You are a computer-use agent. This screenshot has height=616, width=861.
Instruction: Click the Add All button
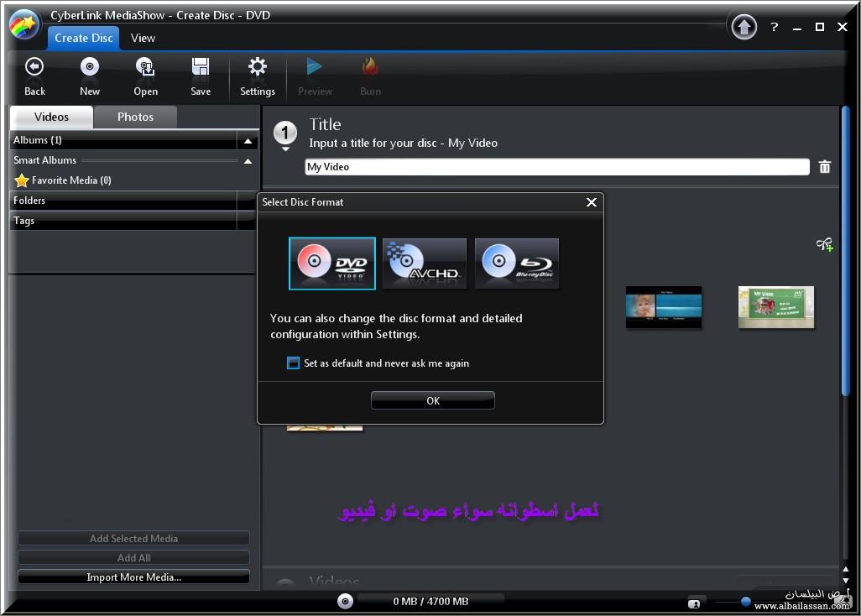point(134,558)
